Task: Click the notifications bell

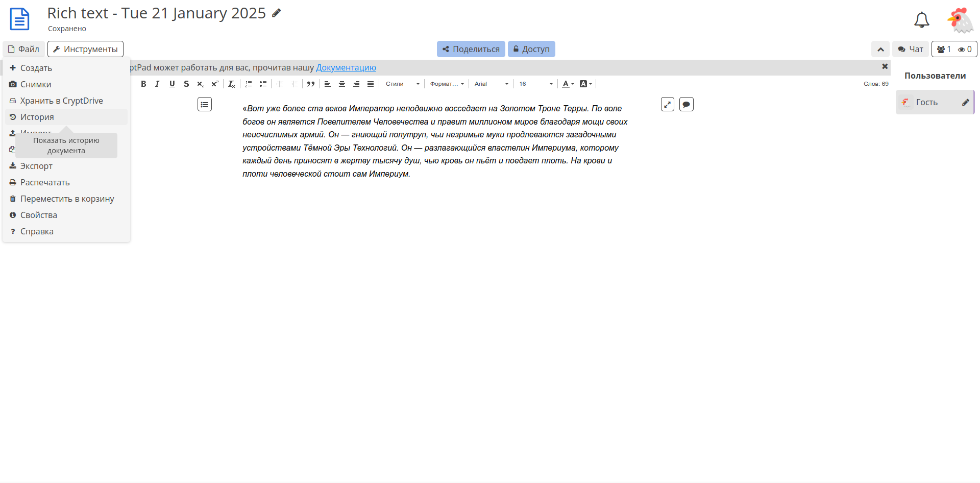Action: [x=922, y=20]
